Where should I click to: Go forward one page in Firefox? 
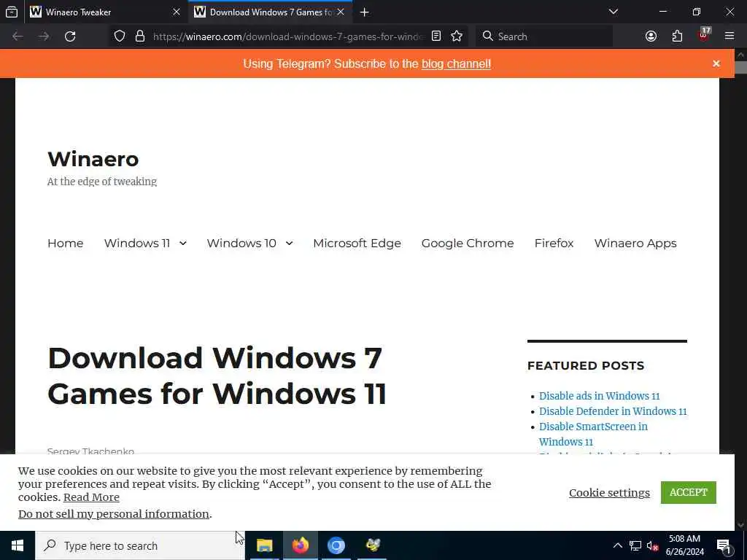click(44, 36)
